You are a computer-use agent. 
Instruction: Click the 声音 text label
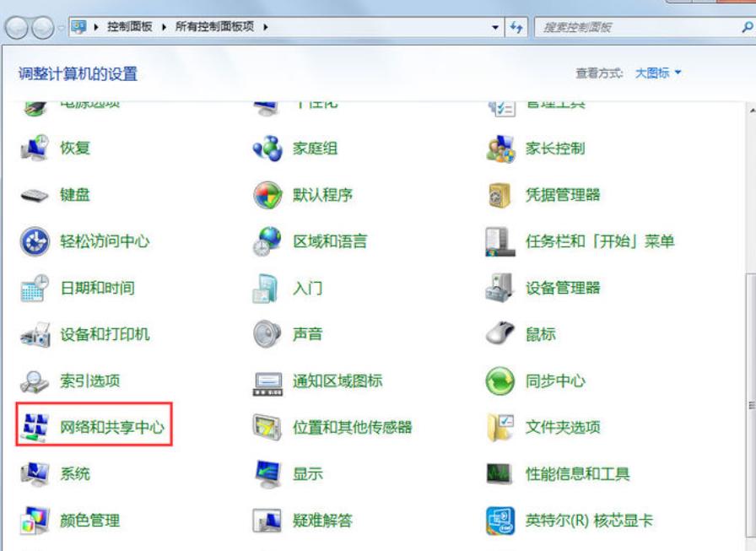point(307,334)
